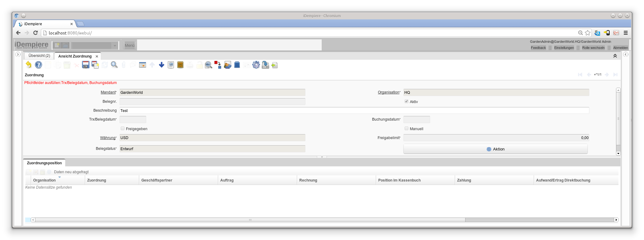Go to next record with down arrow

(x=162, y=65)
